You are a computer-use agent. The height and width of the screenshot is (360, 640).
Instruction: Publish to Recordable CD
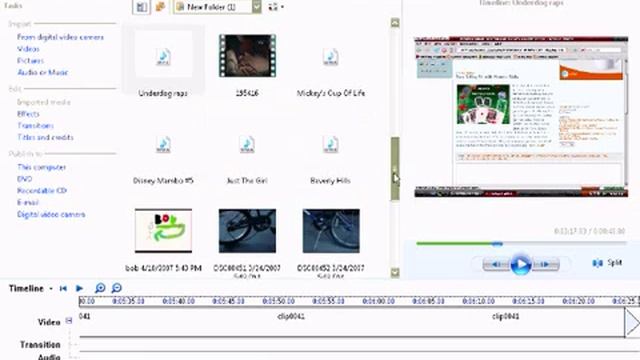tap(42, 191)
